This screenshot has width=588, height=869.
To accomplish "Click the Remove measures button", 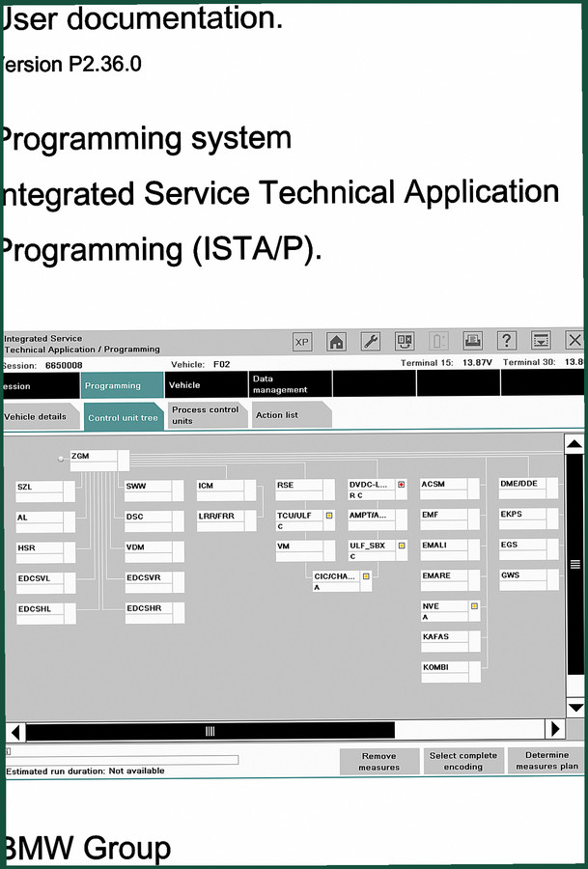I will click(x=379, y=762).
